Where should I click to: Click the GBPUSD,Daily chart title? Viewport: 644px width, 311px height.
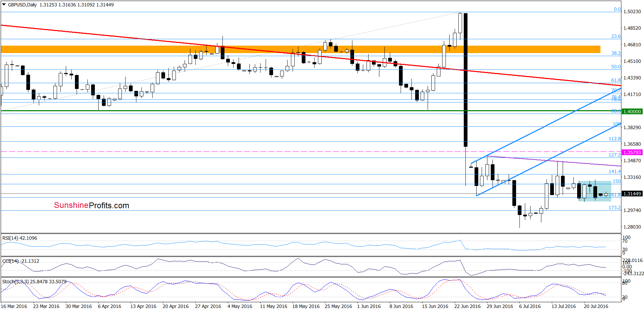pyautogui.click(x=22, y=5)
